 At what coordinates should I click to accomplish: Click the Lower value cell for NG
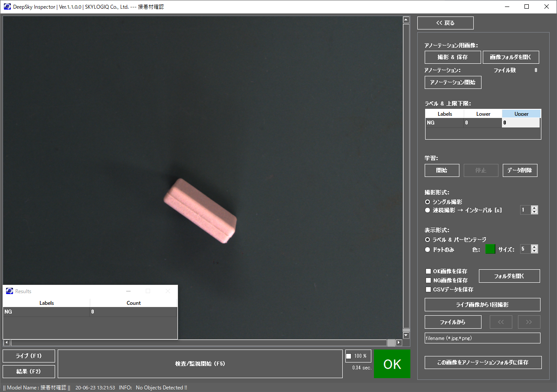[x=483, y=123]
